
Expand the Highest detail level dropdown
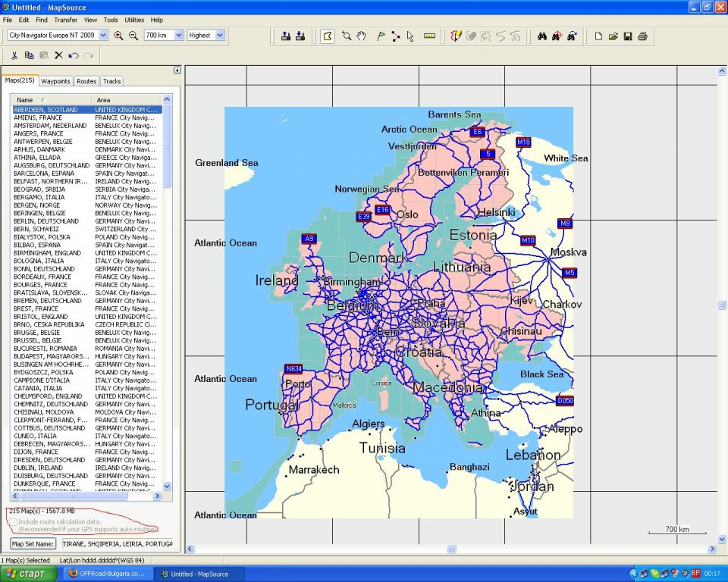click(x=220, y=36)
